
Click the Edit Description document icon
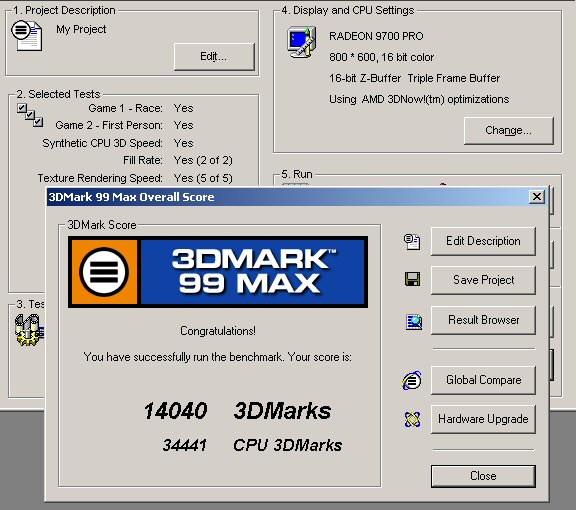pyautogui.click(x=412, y=241)
